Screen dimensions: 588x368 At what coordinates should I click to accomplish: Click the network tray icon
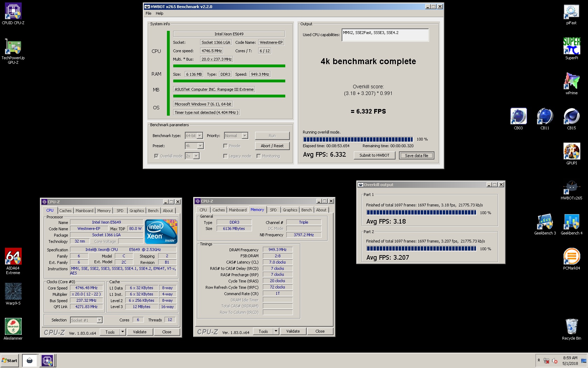546,361
